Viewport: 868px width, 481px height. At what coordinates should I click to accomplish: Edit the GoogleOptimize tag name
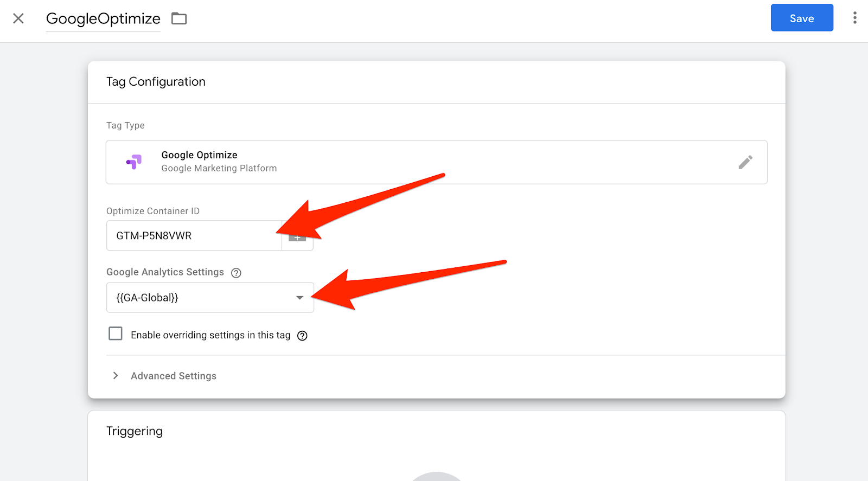point(103,19)
